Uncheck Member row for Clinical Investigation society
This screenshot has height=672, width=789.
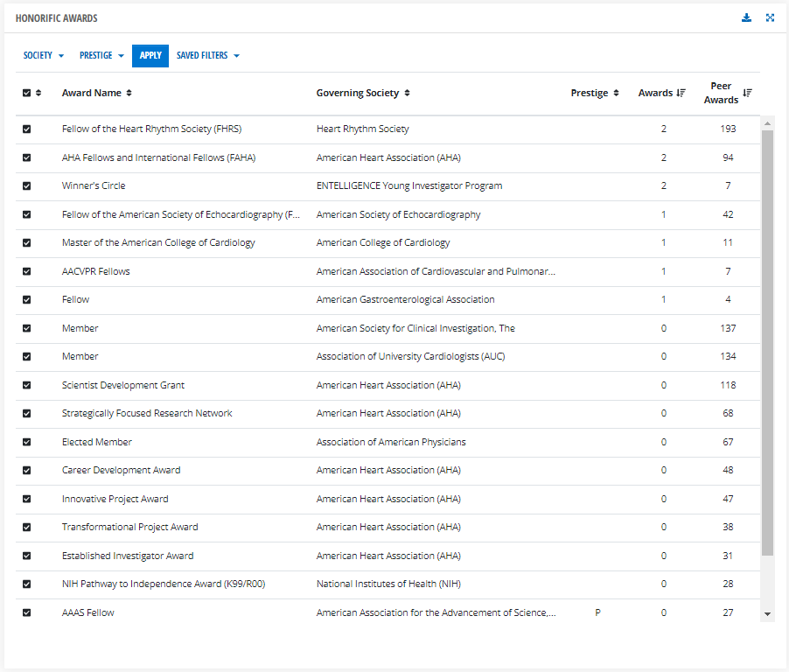[26, 328]
